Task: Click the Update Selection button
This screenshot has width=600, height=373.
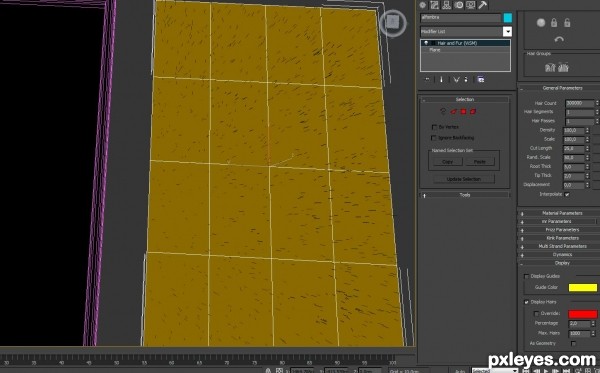Action: coord(464,179)
